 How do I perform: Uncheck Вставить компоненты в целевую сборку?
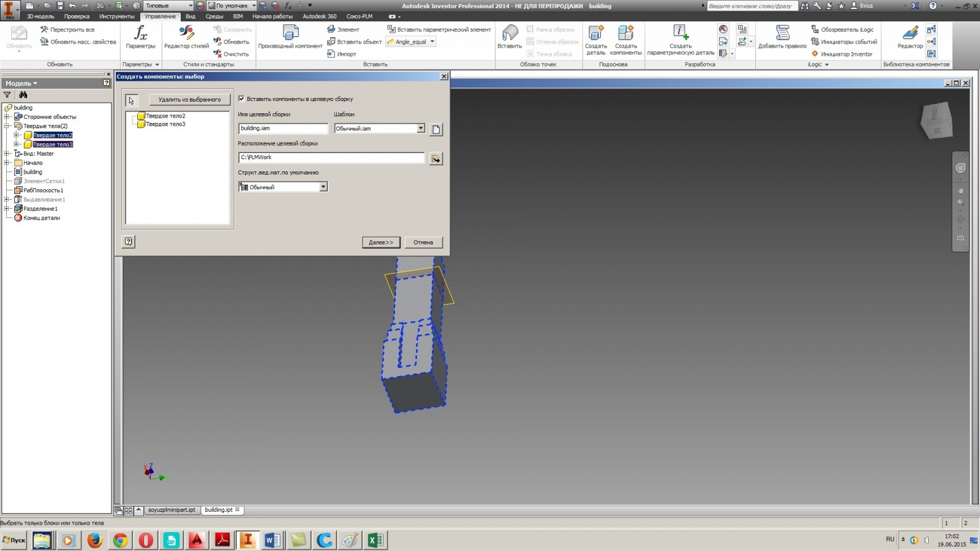coord(242,99)
